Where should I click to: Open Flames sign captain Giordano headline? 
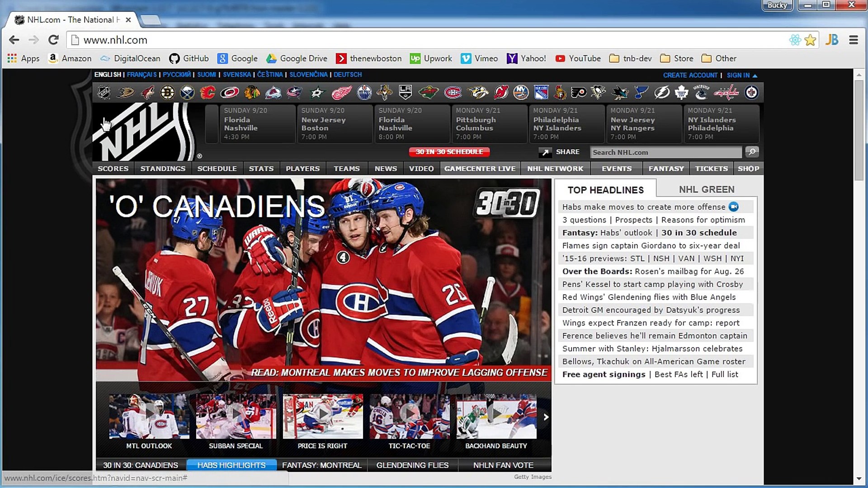click(651, 246)
